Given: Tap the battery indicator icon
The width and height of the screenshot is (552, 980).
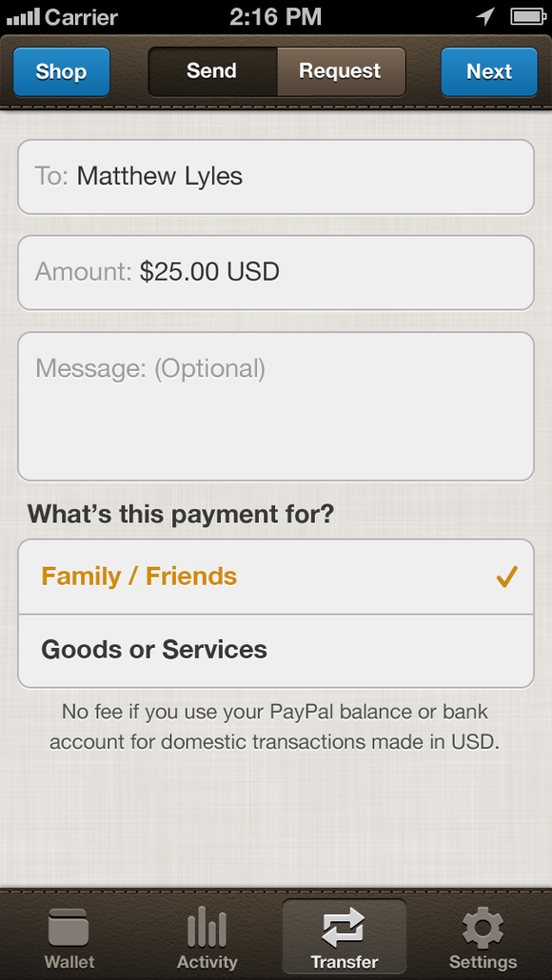Looking at the screenshot, I should tap(528, 17).
